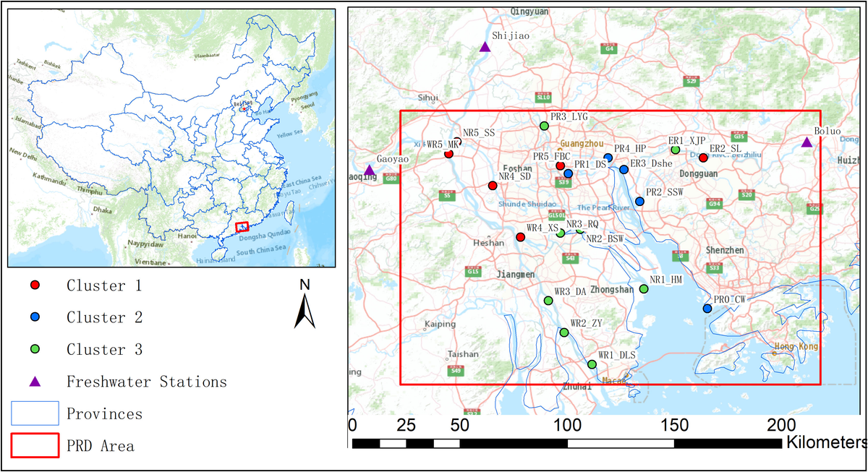Select the NR1_HM green marker near Zhongshan
The width and height of the screenshot is (868, 472).
coord(643,288)
